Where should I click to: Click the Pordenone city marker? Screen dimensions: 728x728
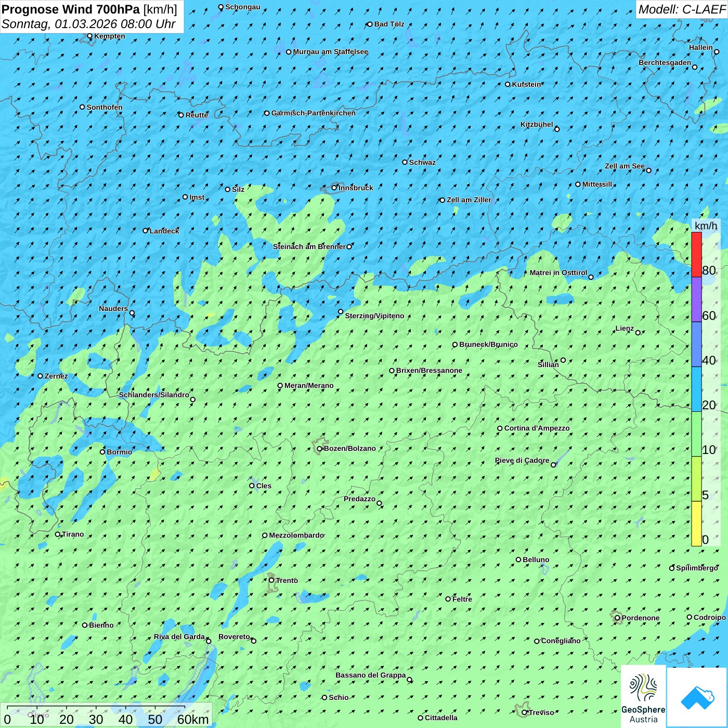point(617,618)
